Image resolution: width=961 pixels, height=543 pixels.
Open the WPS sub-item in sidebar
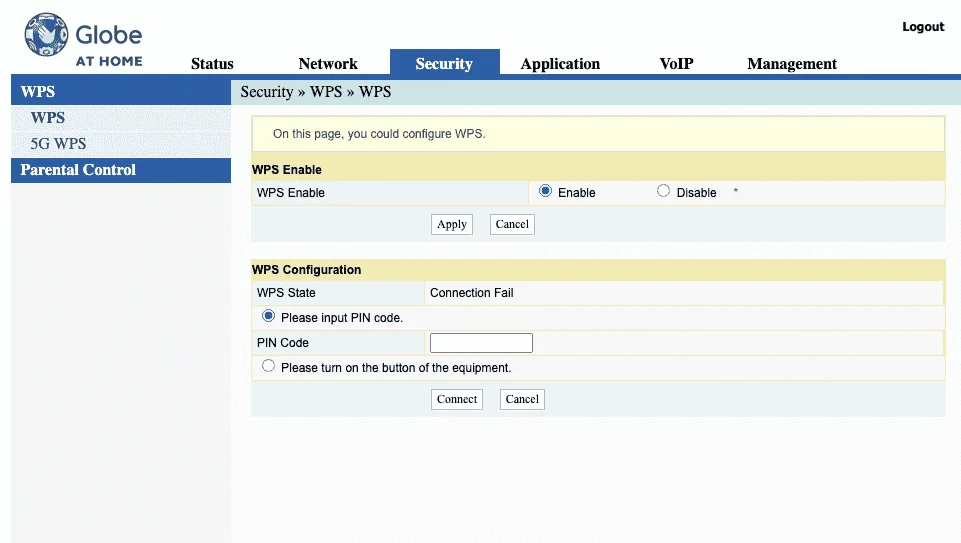coord(48,118)
